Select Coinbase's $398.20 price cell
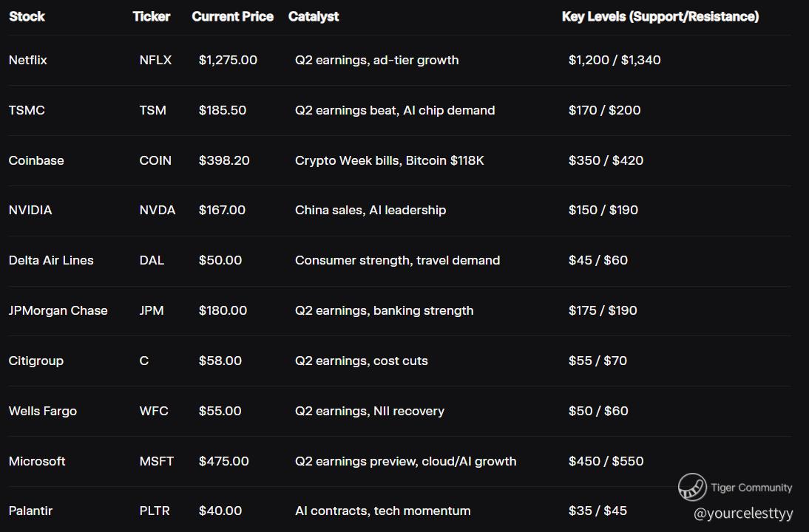 224,160
